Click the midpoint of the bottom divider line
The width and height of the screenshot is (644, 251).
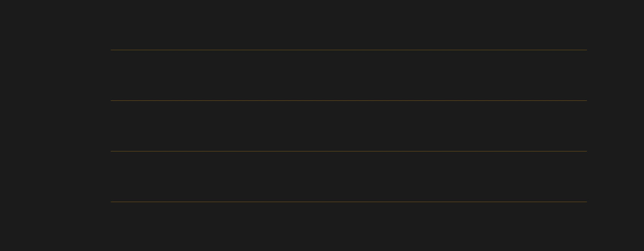coord(349,202)
